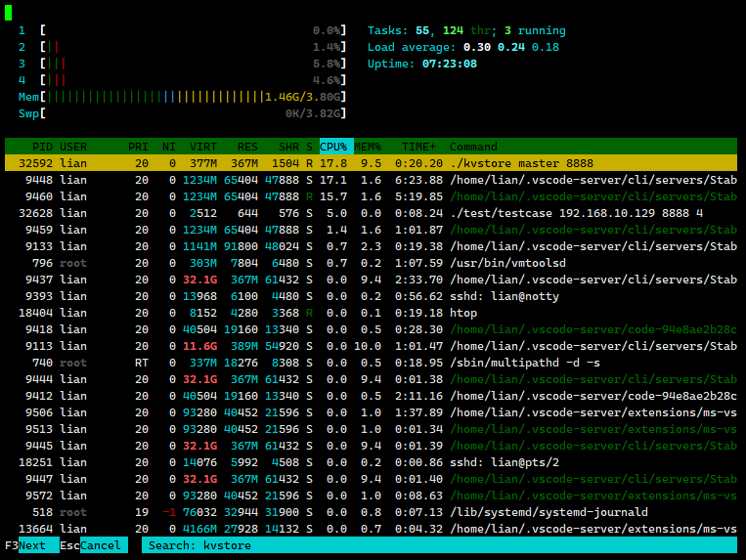Click the USER column header
746x560 pixels.
point(73,147)
